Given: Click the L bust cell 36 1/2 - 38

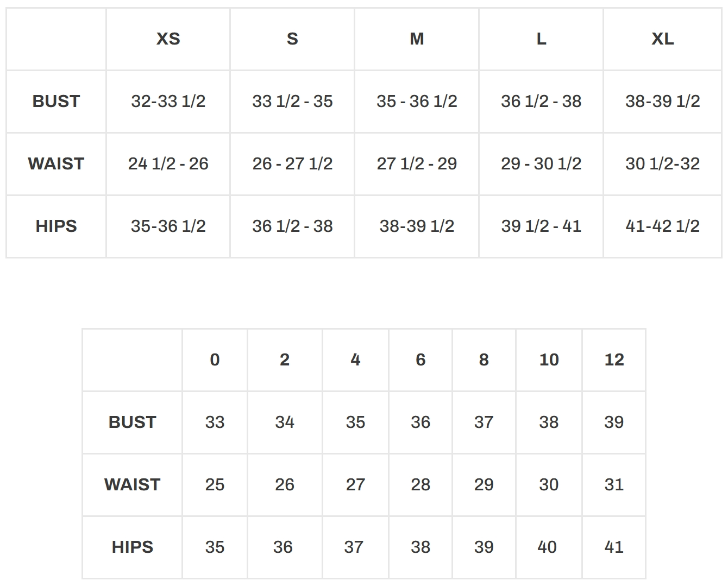Looking at the screenshot, I should 541,102.
